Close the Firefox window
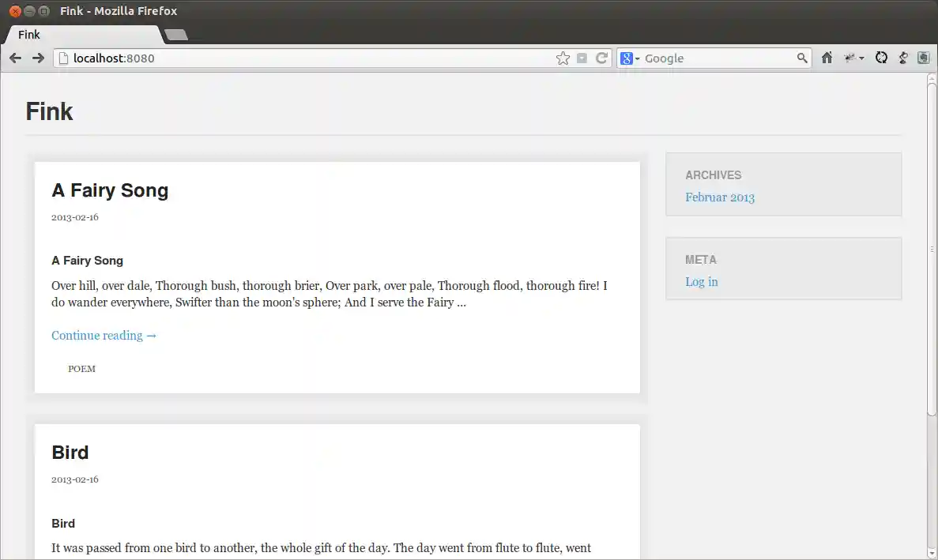 tap(16, 11)
